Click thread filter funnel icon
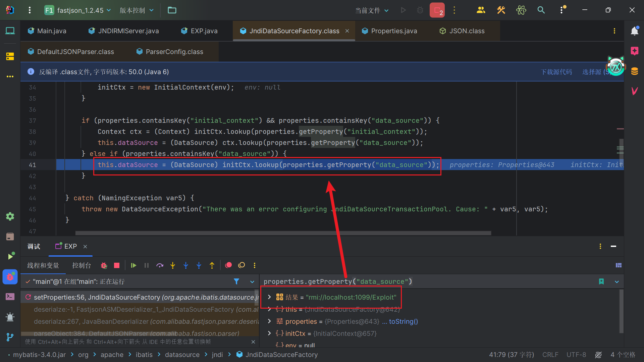The width and height of the screenshot is (644, 362). point(236,281)
